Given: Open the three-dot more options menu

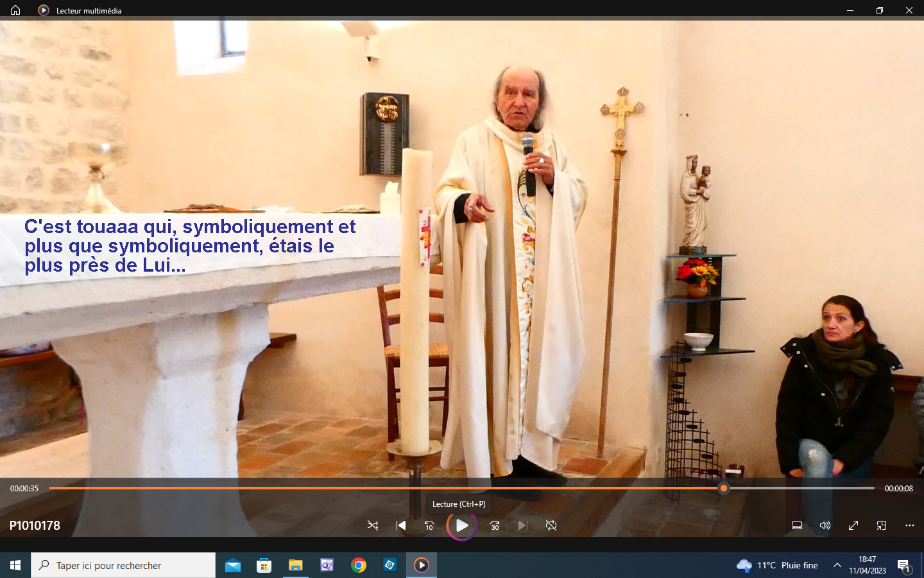Looking at the screenshot, I should [x=910, y=525].
